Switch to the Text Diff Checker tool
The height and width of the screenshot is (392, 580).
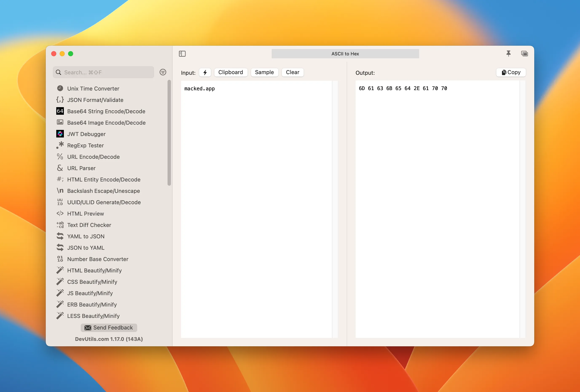coord(89,225)
